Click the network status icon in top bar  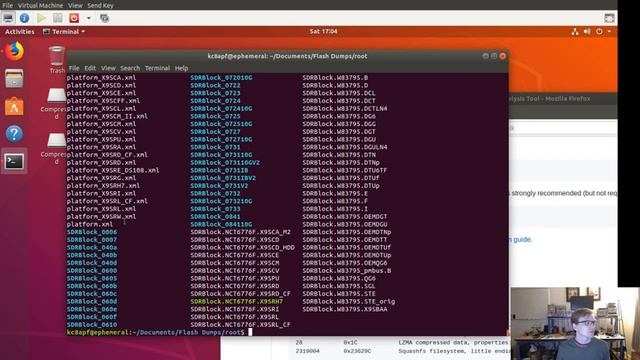pos(575,31)
